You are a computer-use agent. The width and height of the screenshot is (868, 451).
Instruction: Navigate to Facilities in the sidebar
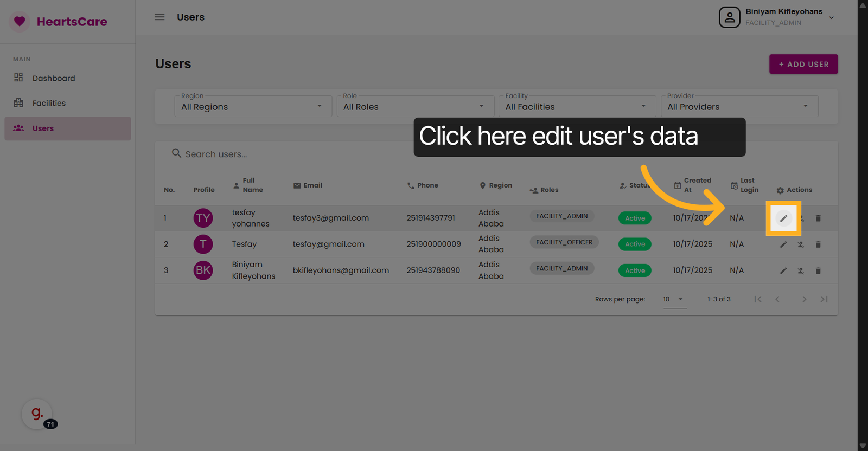pos(49,103)
